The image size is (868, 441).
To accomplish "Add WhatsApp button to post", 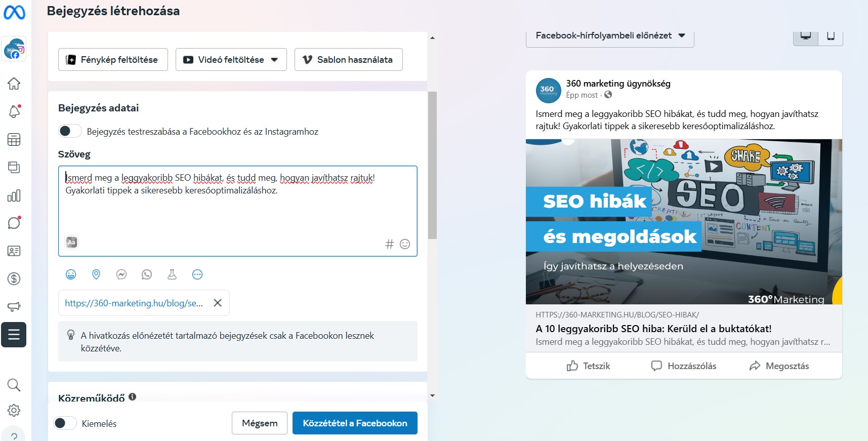I will tap(147, 274).
